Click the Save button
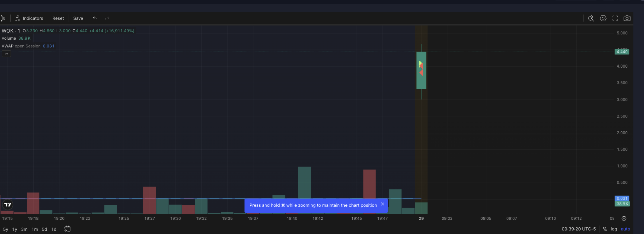 [x=78, y=18]
